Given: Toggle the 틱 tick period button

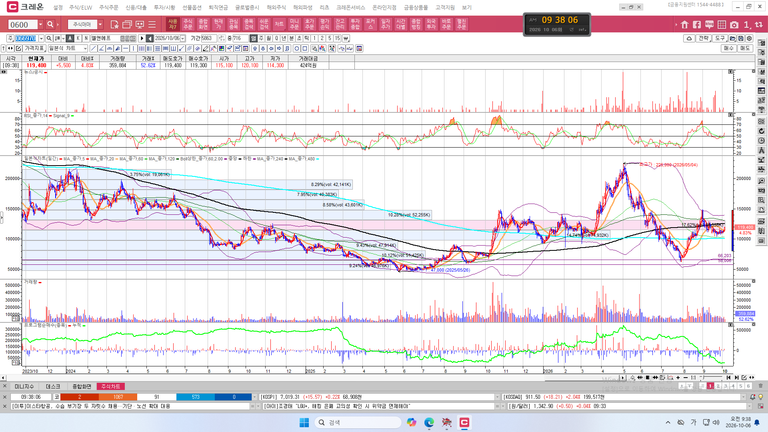Looking at the screenshot, I should click(307, 38).
